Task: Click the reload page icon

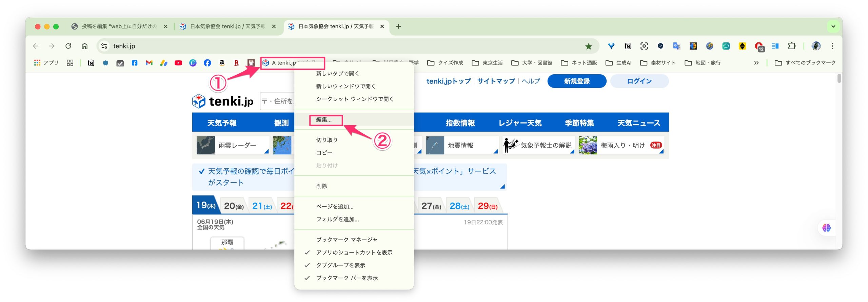Action: (x=68, y=46)
